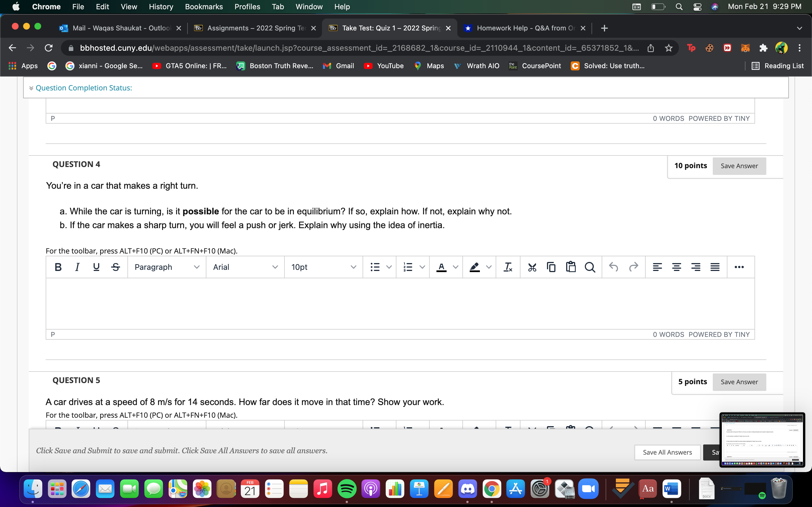Toggle the bulleted list in the editor
The image size is (812, 507).
(376, 267)
